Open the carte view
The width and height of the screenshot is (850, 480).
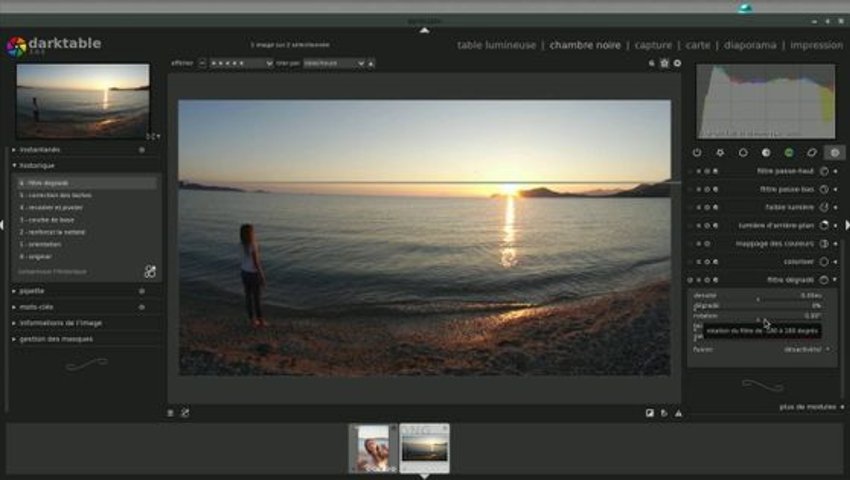(698, 45)
